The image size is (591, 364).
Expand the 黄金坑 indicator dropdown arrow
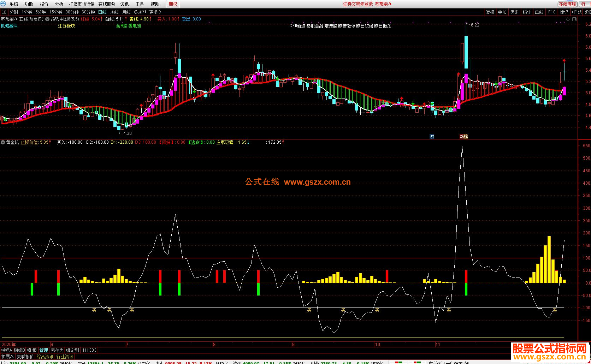(3, 142)
